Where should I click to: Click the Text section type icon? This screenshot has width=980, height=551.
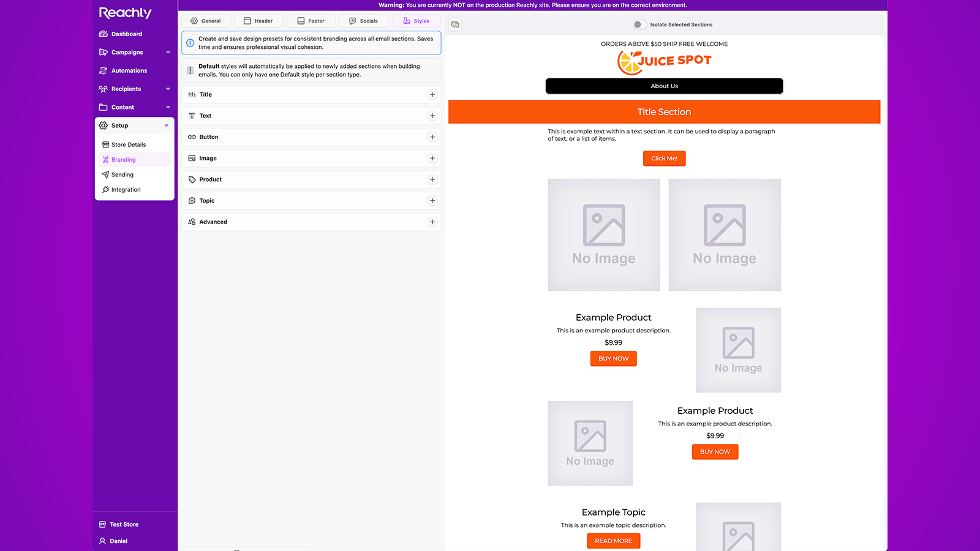(192, 116)
